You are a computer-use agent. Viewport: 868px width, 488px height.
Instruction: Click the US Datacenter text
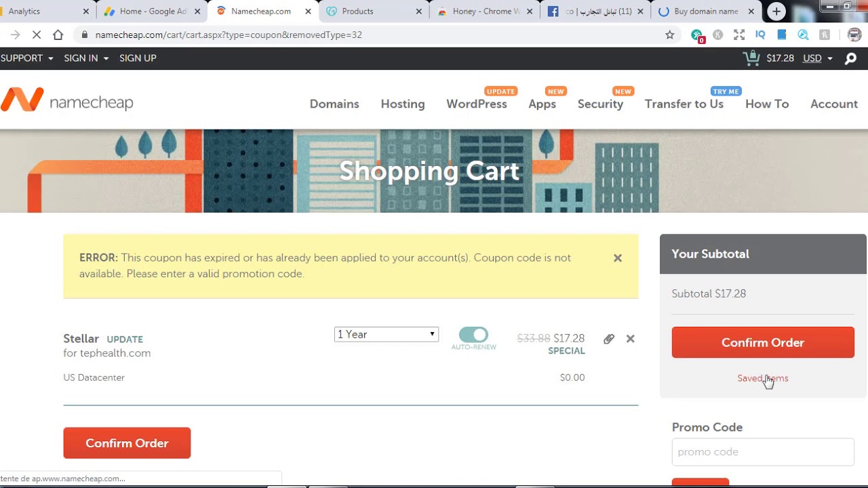[94, 378]
